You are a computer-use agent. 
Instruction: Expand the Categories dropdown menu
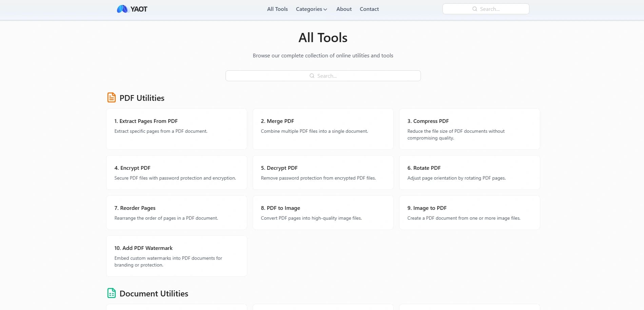click(311, 9)
